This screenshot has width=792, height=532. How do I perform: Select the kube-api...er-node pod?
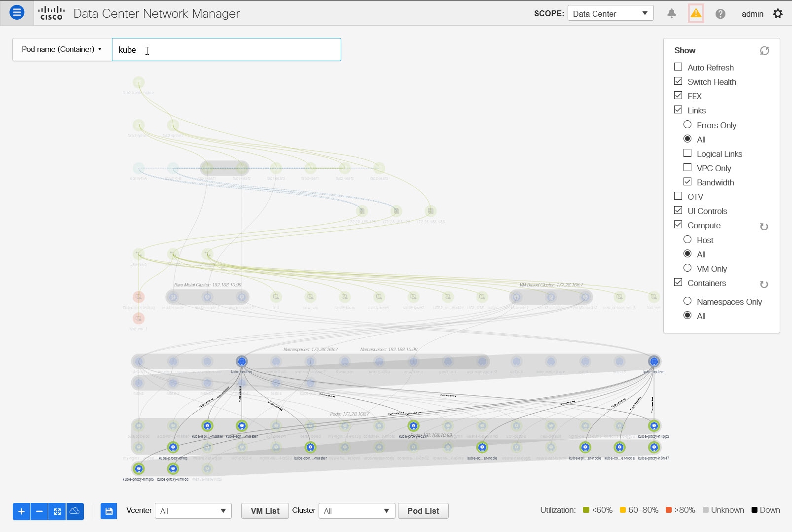click(585, 448)
